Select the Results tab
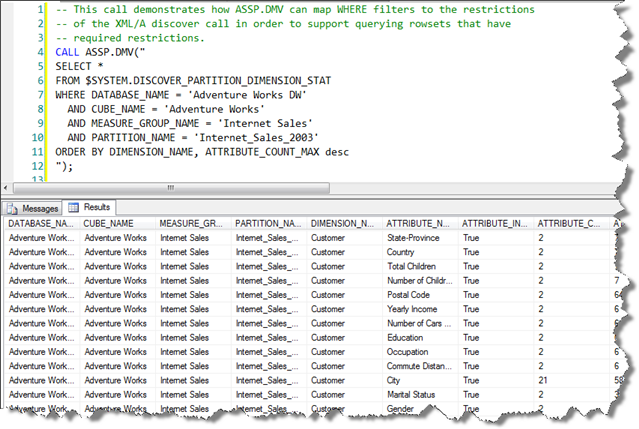The image size is (639, 429). click(x=90, y=207)
